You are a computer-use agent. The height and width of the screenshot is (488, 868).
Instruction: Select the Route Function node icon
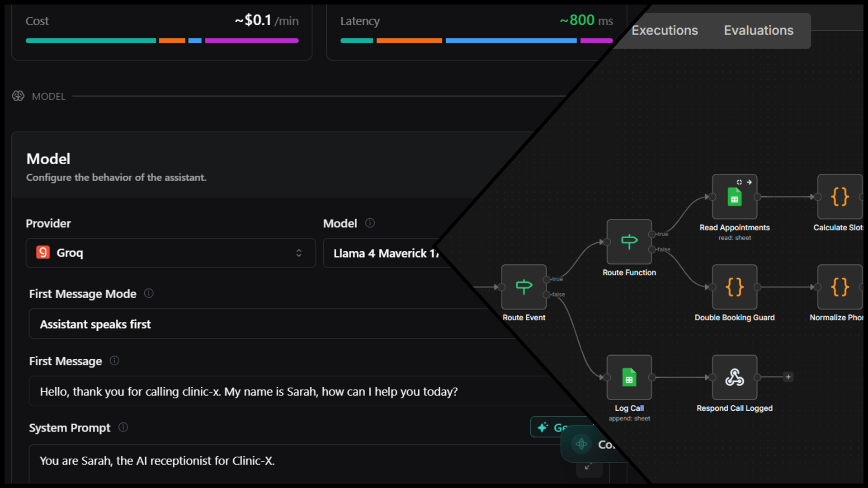[629, 242]
